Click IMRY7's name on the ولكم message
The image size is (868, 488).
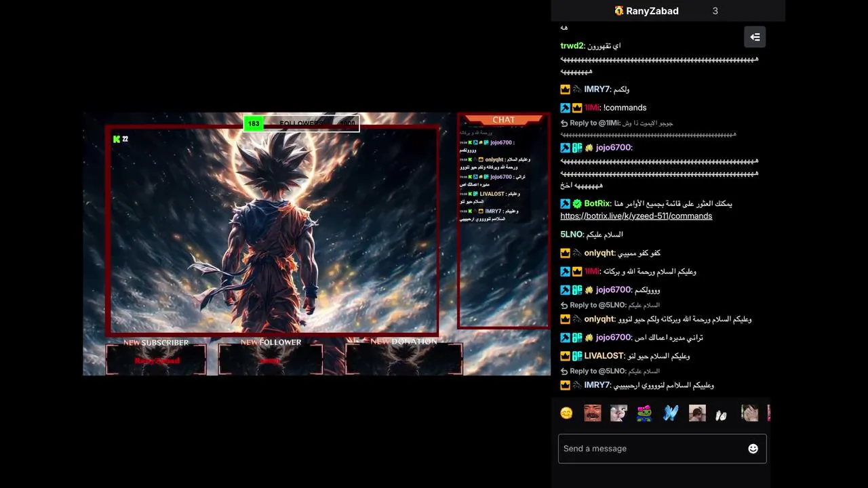[597, 89]
